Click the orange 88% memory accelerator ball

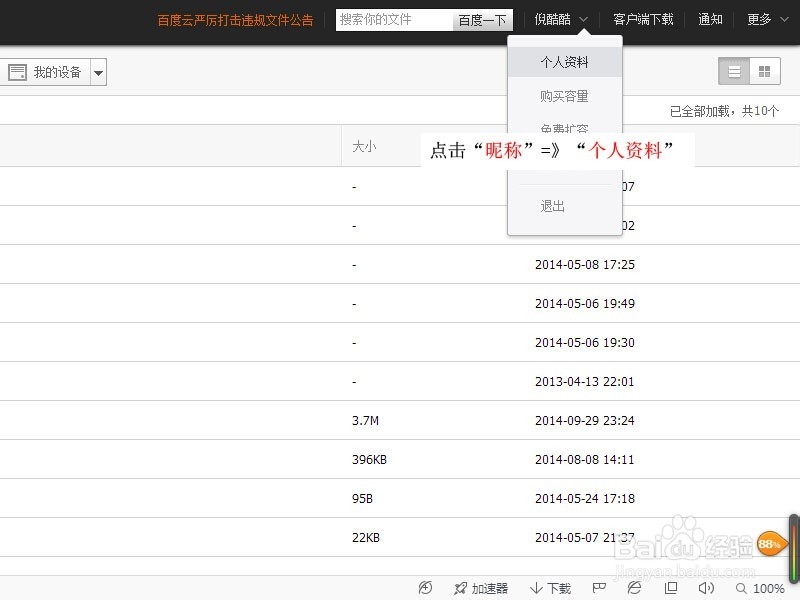click(769, 544)
